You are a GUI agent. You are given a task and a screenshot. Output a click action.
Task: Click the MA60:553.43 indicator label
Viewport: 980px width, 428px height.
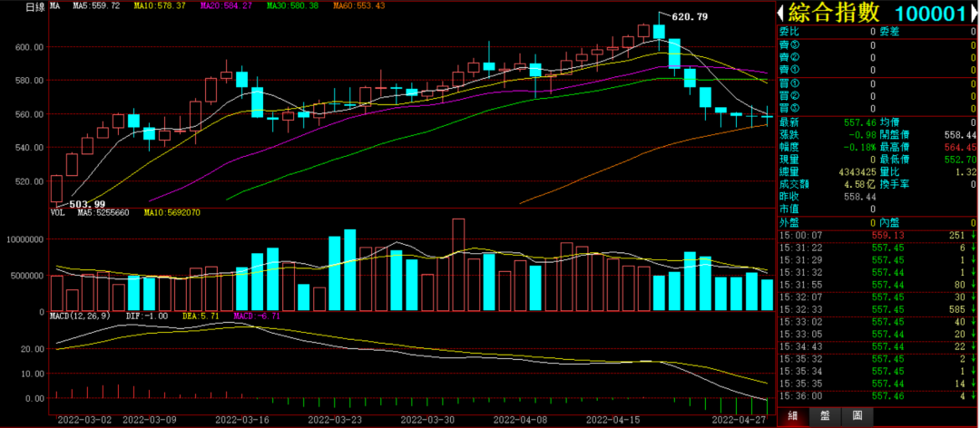(359, 5)
